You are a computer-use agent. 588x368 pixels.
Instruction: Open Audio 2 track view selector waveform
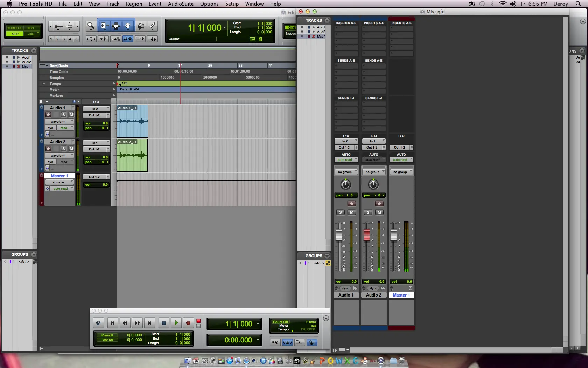pyautogui.click(x=59, y=156)
